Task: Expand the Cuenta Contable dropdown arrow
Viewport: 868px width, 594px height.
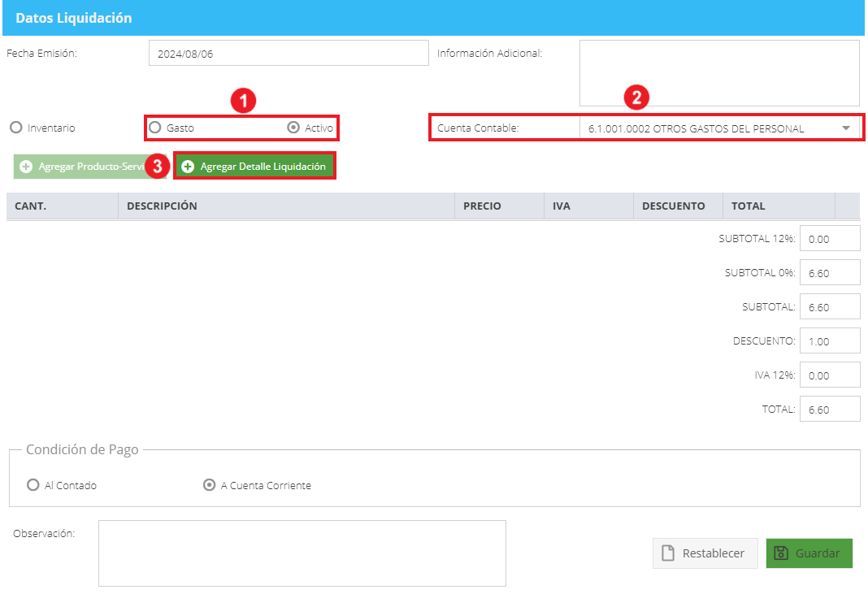Action: click(846, 128)
